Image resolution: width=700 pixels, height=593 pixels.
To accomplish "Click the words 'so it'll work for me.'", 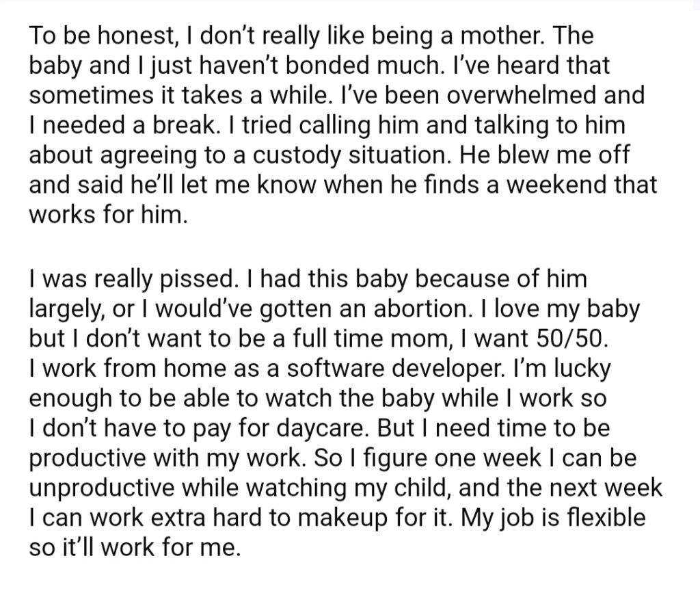I will tap(135, 547).
